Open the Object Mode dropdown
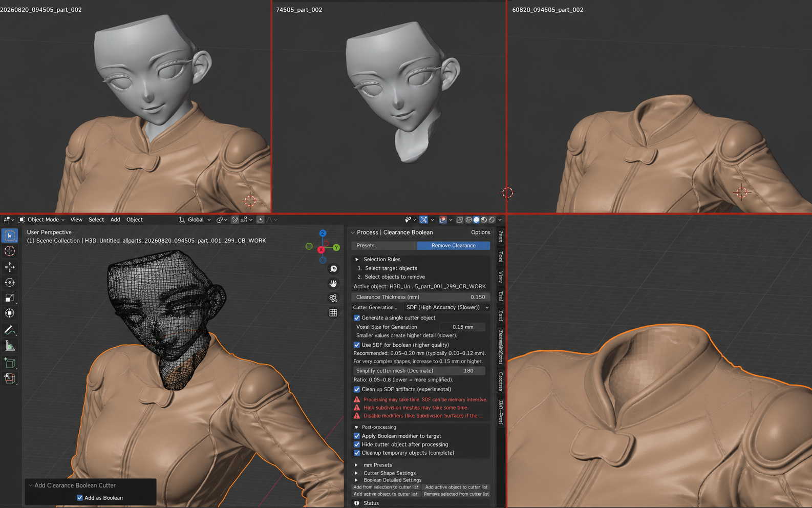 coord(42,220)
